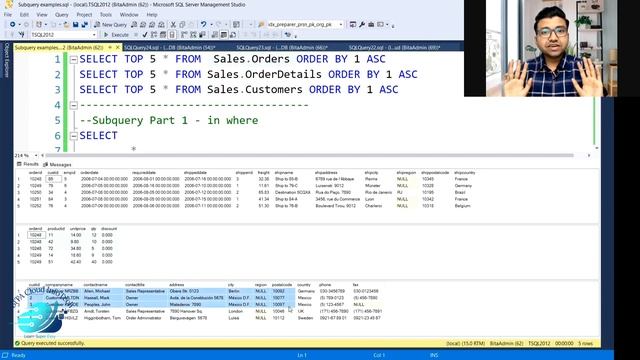Viewport: 640px width, 360px height.
Task: Click the find text input field
Action: pos(302,24)
